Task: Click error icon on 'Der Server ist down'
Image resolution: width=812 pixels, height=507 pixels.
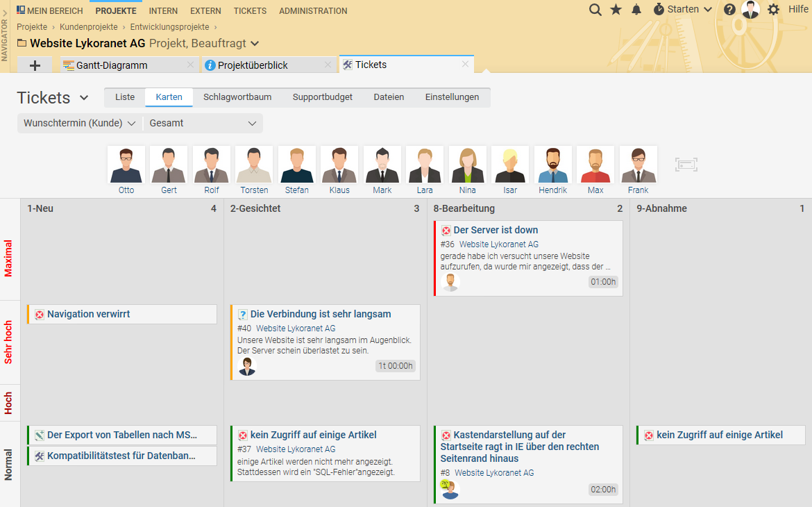Action: click(446, 231)
